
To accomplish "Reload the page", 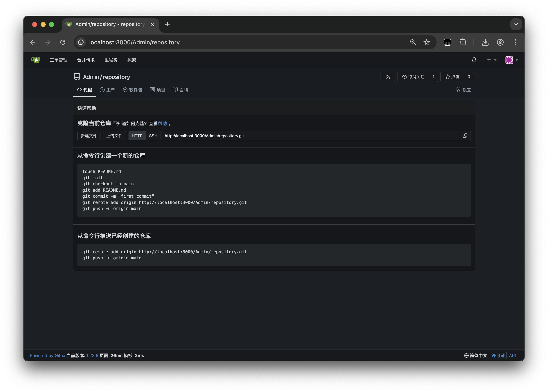I will pyautogui.click(x=63, y=42).
